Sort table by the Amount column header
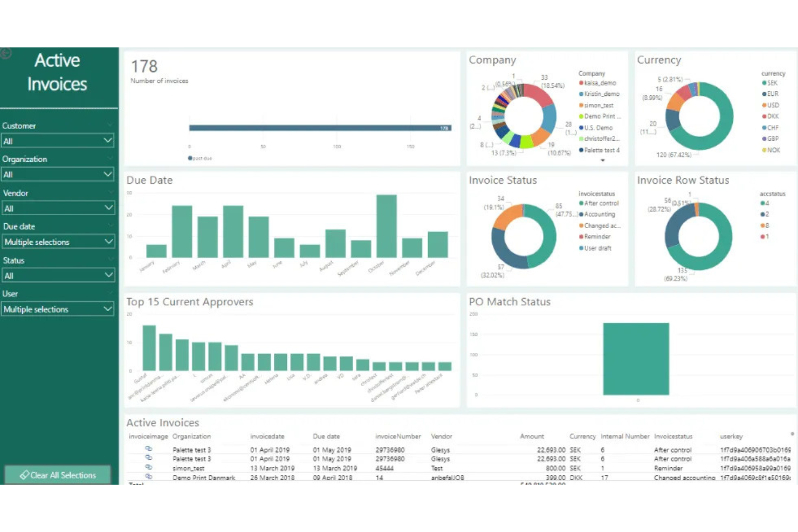798x532 pixels. (532, 436)
